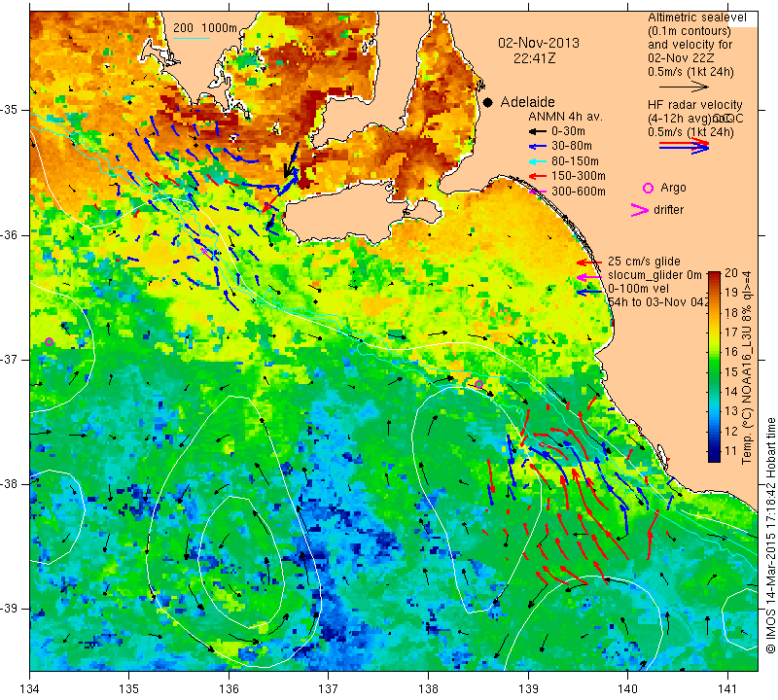Click the date label '02-Nov-2013'
778x700 pixels.
[539, 43]
